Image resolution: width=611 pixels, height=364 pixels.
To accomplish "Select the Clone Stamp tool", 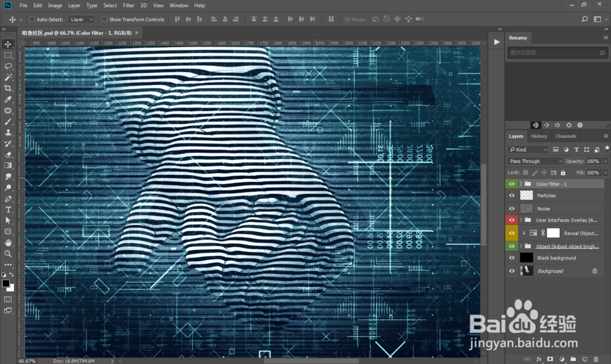I will point(8,133).
